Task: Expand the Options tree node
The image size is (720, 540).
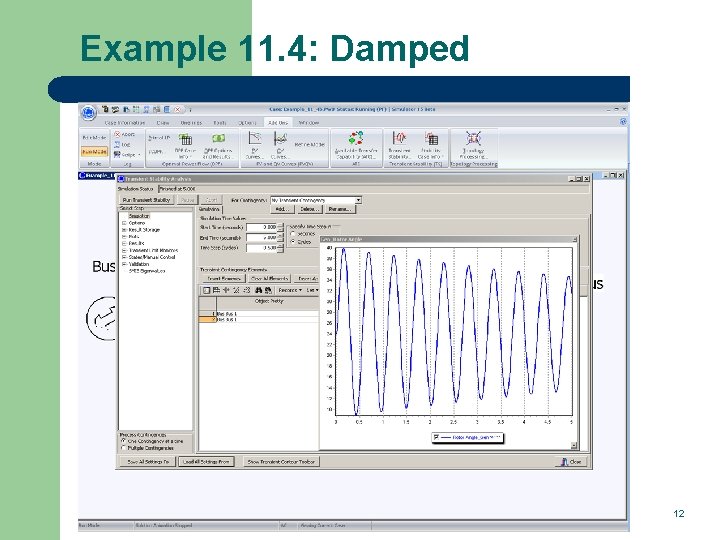Action: pos(124,223)
